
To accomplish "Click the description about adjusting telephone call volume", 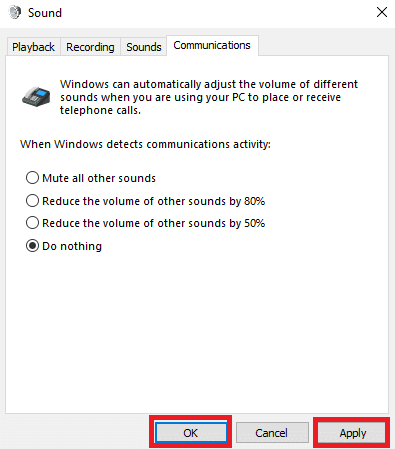I will pos(209,97).
